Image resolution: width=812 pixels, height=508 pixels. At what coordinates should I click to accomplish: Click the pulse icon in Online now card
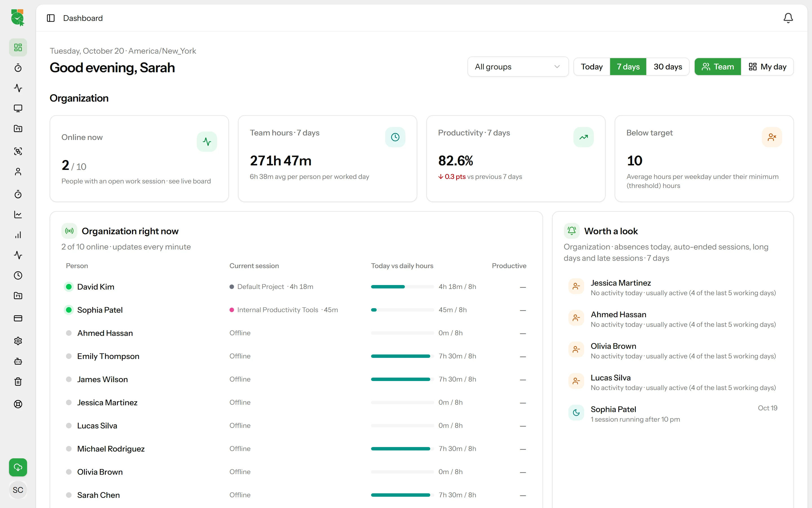207,142
